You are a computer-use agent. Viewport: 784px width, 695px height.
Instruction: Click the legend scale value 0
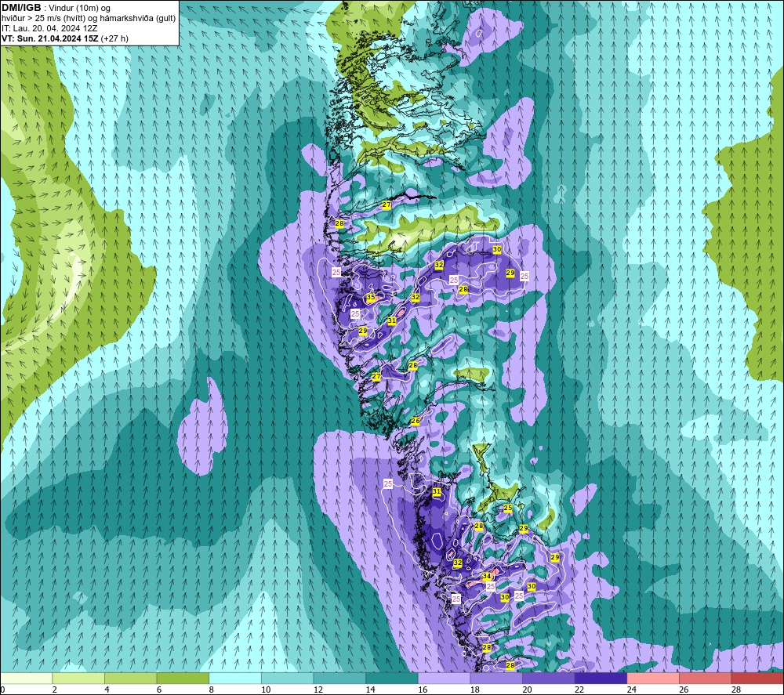coord(2,690)
